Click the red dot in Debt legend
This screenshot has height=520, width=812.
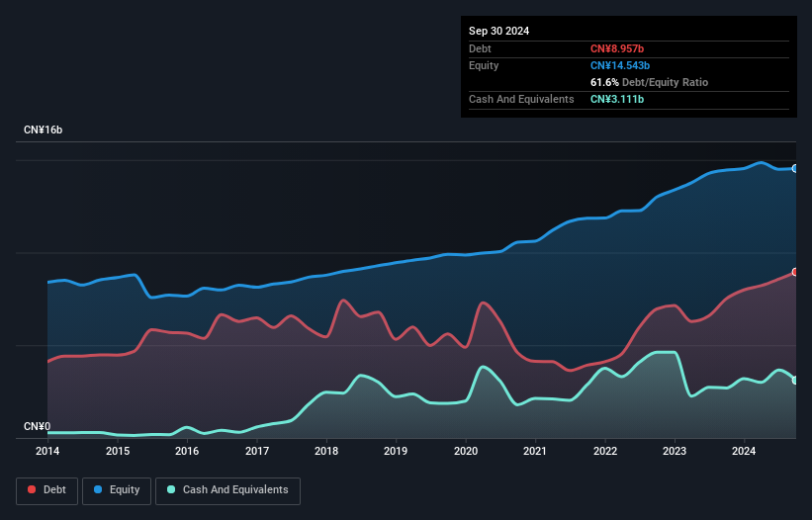(32, 489)
